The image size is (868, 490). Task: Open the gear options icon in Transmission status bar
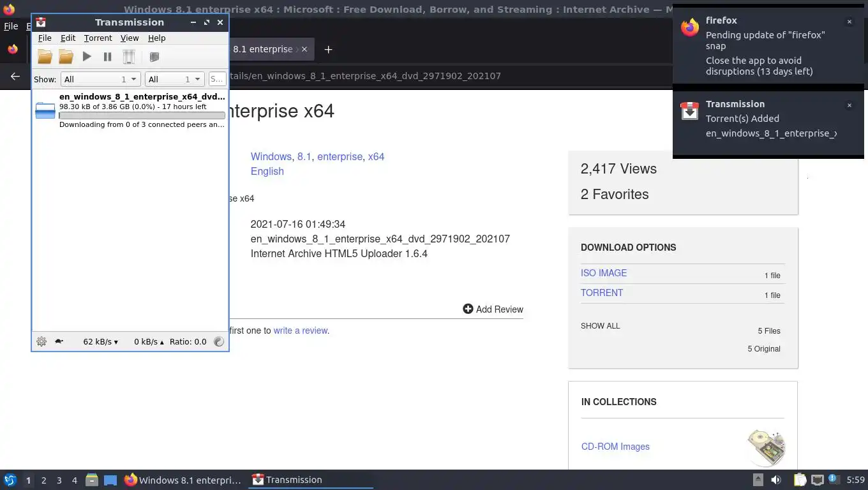pyautogui.click(x=41, y=341)
